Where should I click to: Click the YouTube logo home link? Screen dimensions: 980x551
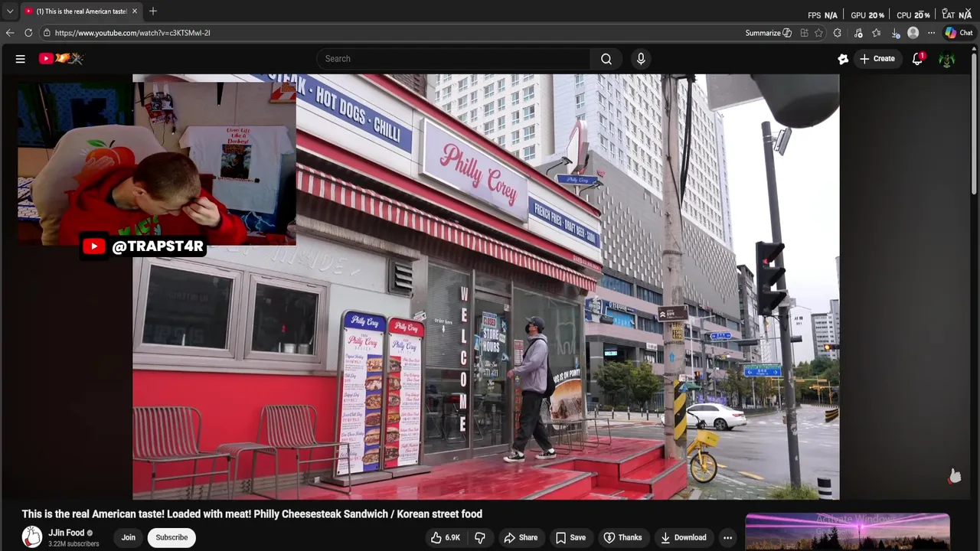click(61, 58)
